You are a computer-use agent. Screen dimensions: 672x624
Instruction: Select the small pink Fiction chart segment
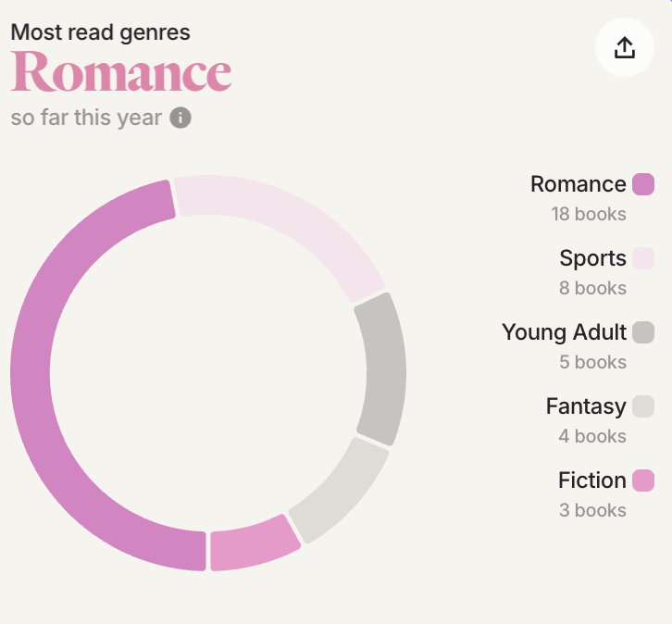[x=253, y=543]
